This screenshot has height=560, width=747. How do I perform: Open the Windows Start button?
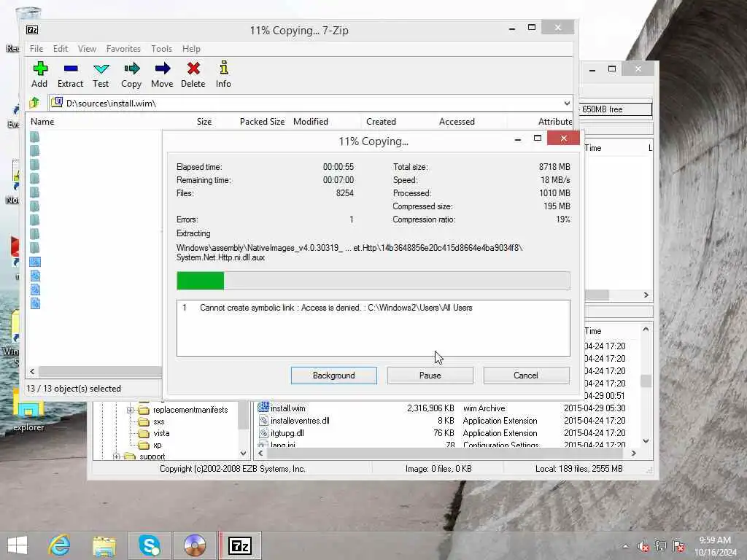(18, 545)
